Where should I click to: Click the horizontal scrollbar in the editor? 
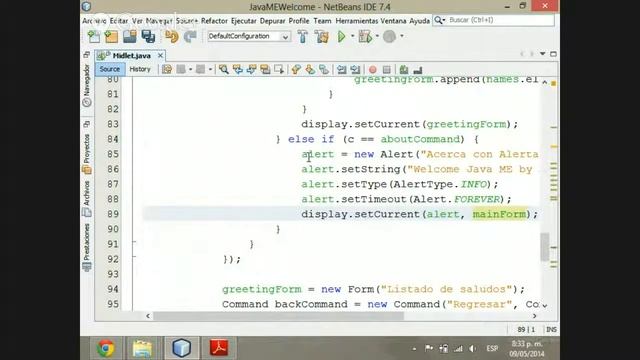(278, 316)
